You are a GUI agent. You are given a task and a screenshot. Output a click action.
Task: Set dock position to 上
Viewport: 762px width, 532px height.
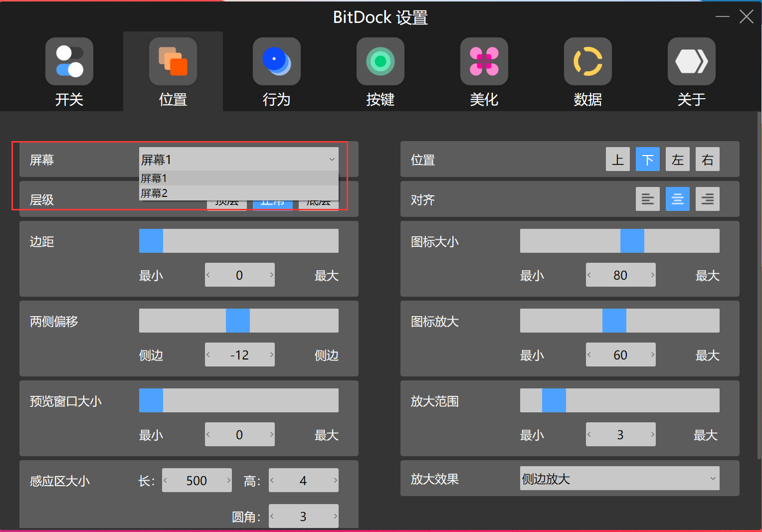(x=618, y=159)
